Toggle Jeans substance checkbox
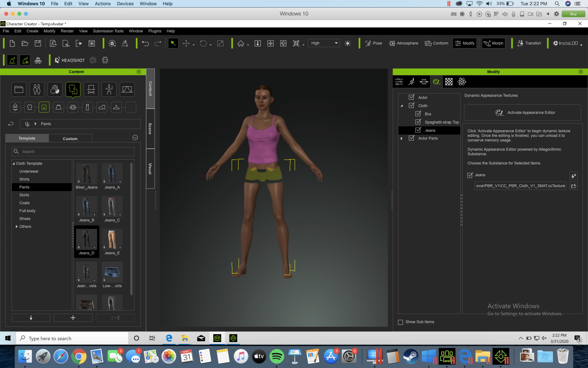Image resolution: width=588 pixels, height=368 pixels. [470, 175]
